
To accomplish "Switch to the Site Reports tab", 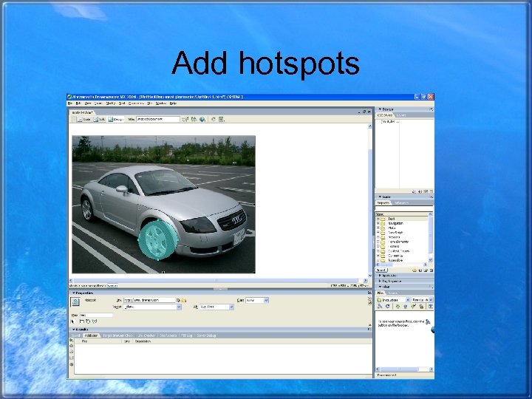I will click(168, 335).
